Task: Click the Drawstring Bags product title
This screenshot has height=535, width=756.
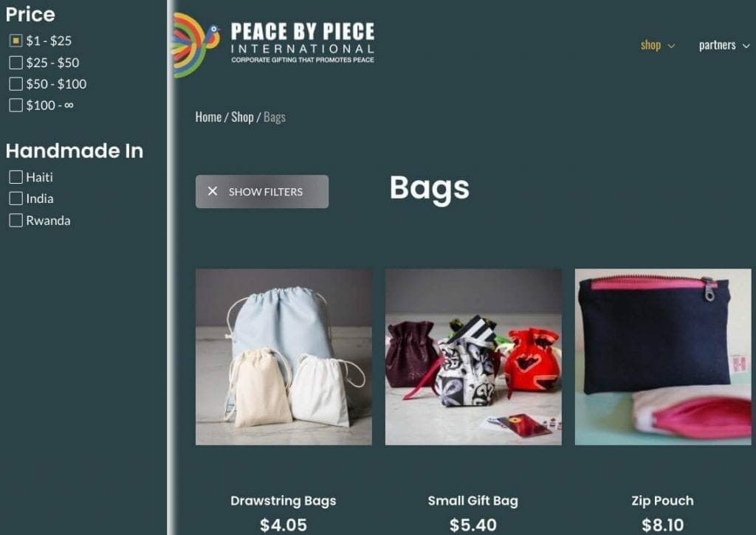Action: pos(283,501)
